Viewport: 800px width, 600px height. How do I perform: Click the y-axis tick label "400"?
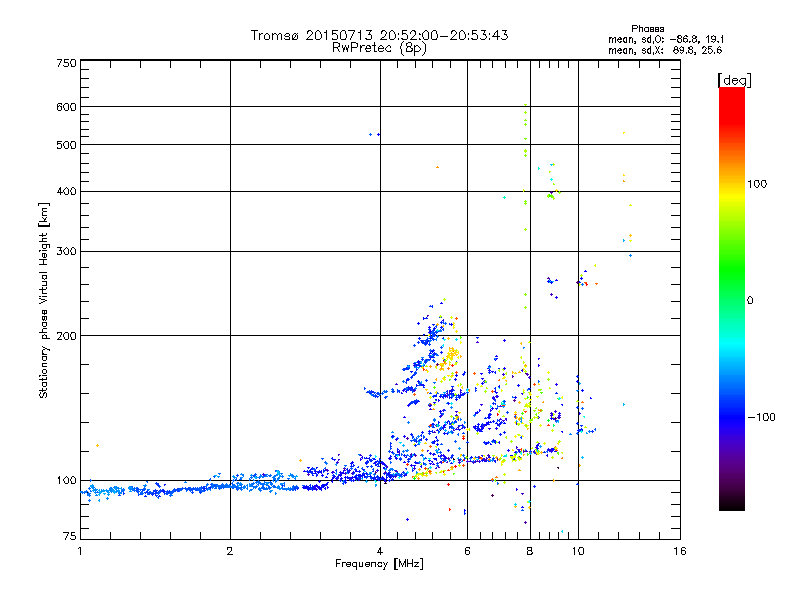coord(66,191)
